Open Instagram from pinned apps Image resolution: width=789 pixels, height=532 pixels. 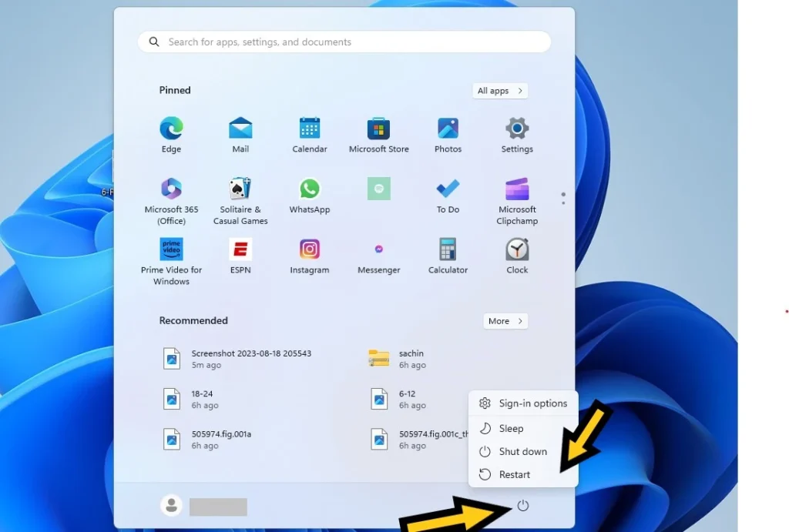(x=310, y=256)
